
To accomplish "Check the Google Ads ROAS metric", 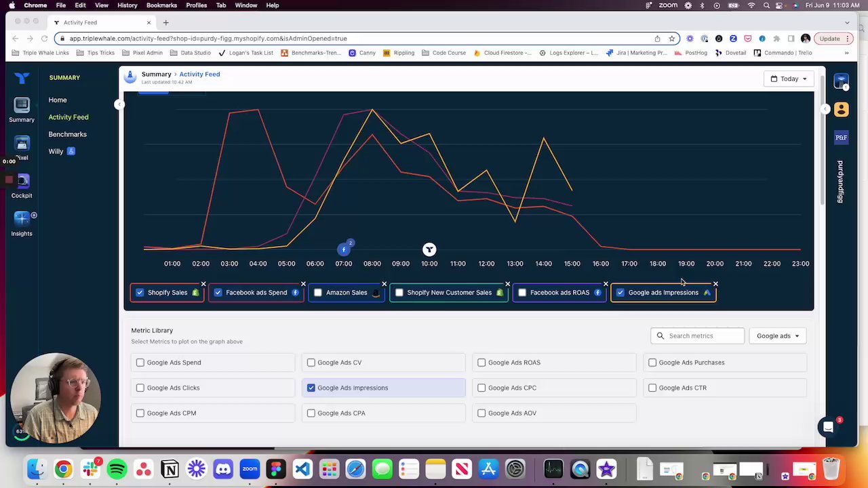I will pos(481,363).
